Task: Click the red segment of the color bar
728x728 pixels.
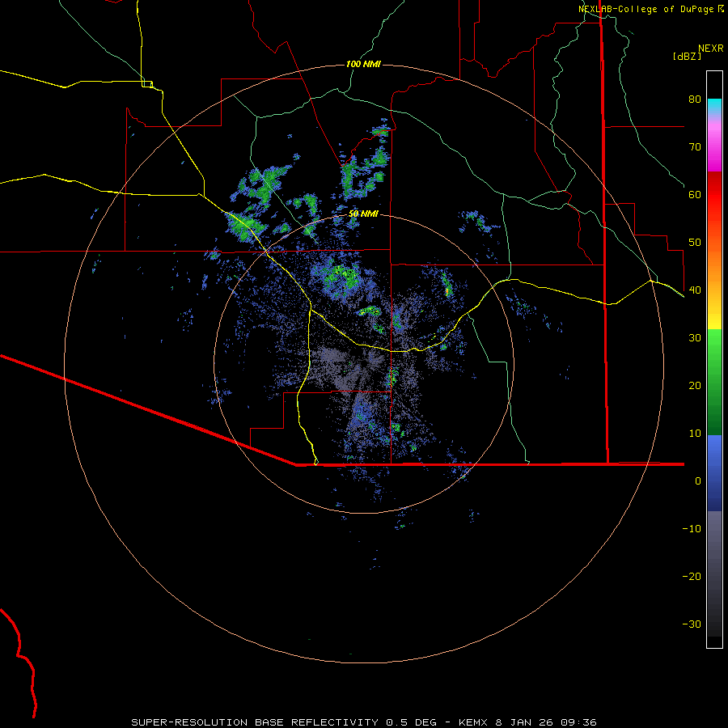Action: point(714,195)
